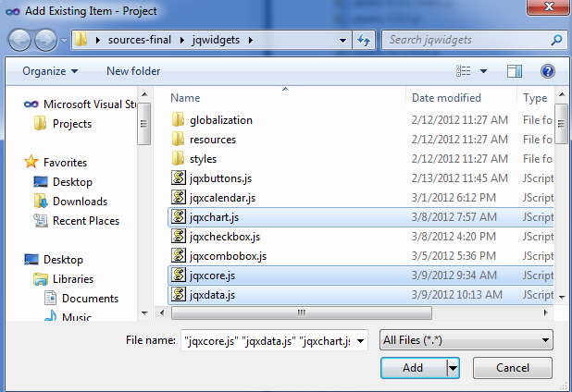Select Projects folder in navigation pane
Image resolution: width=572 pixels, height=392 pixels.
63,124
